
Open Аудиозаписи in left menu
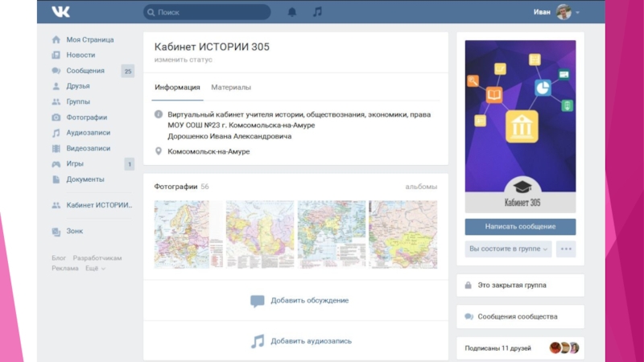[88, 133]
